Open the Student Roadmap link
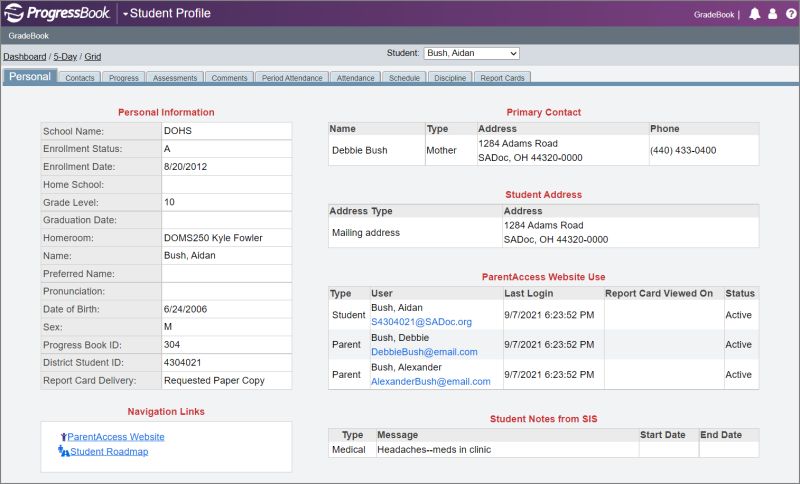Image resolution: width=800 pixels, height=484 pixels. [x=109, y=452]
